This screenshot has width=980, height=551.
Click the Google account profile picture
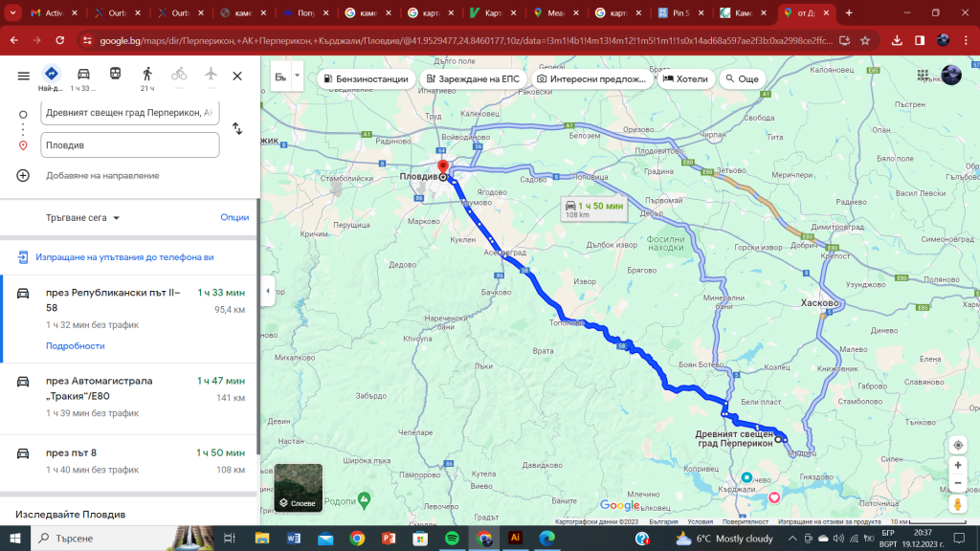coord(951,77)
